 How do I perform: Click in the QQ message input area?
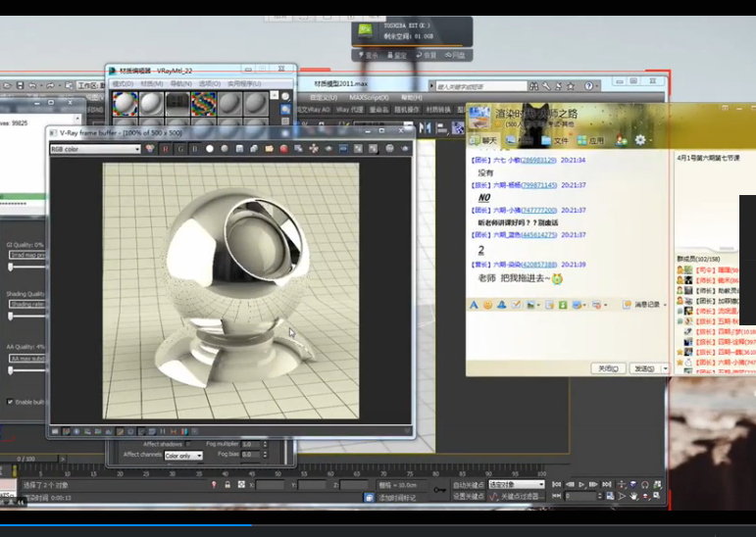567,335
